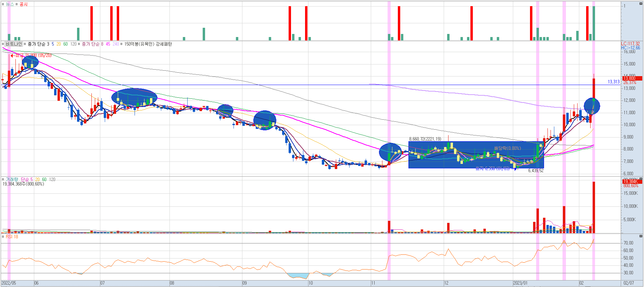
Task: Click the red 19,384K volume axis tag
Action: coord(632,181)
